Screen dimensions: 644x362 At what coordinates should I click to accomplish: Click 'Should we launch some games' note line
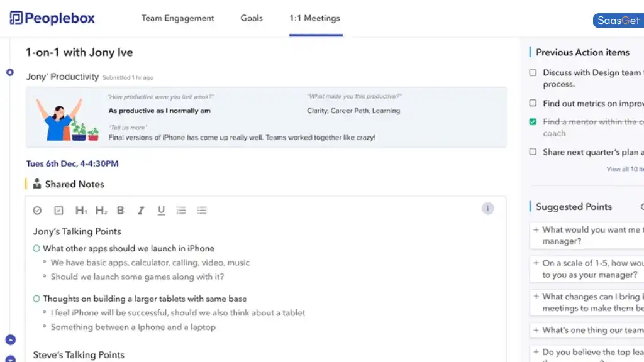pyautogui.click(x=137, y=277)
